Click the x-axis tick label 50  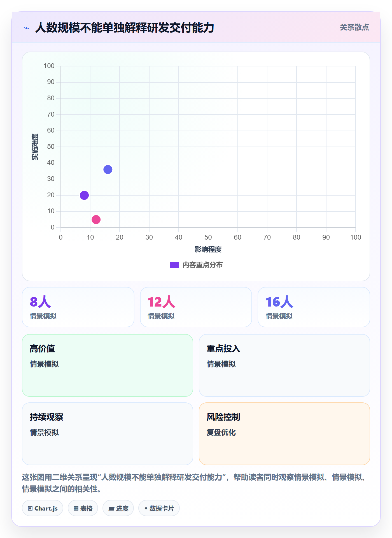pyautogui.click(x=208, y=237)
